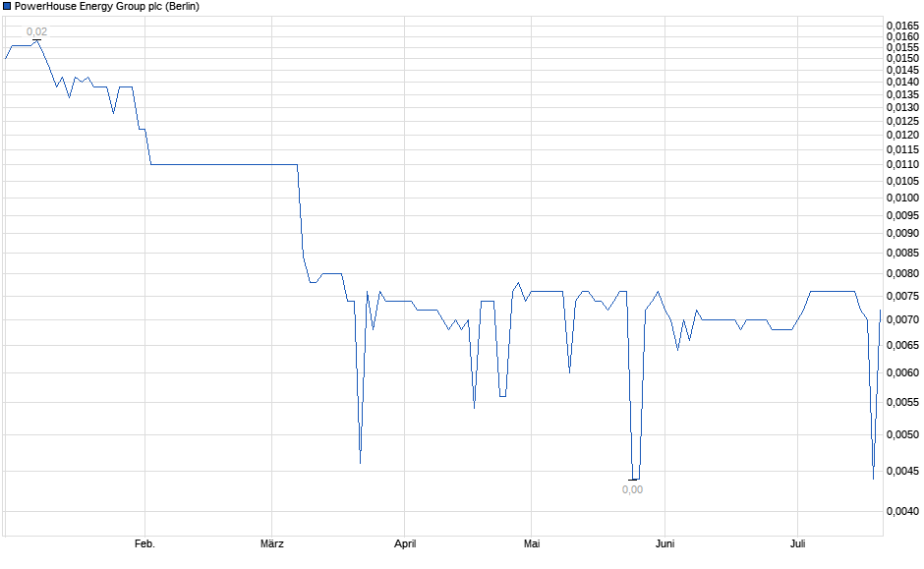924x569 pixels.
Task: Click the 0,0095 price axis value
Action: coord(902,215)
